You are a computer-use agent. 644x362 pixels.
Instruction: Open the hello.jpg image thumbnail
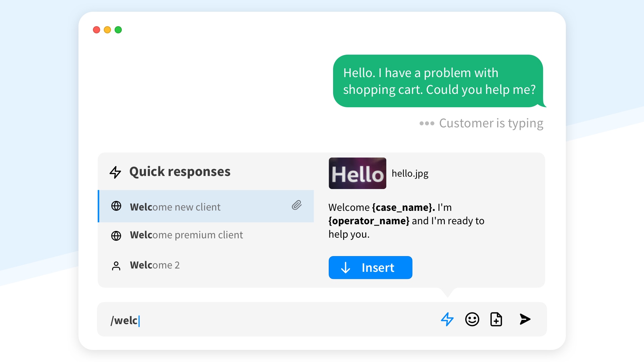[x=357, y=173]
